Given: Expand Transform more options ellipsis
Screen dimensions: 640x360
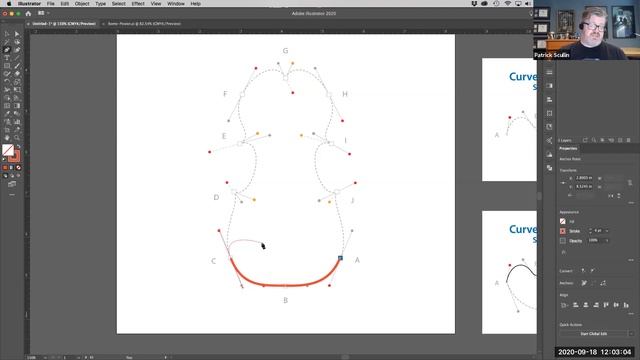Looking at the screenshot, I should click(631, 203).
